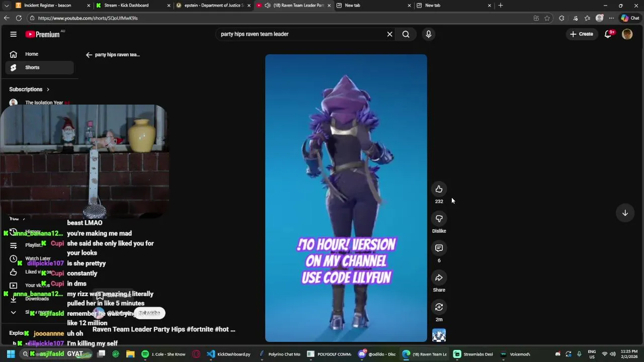
Task: Open Discord from the taskbar
Action: tap(377, 354)
